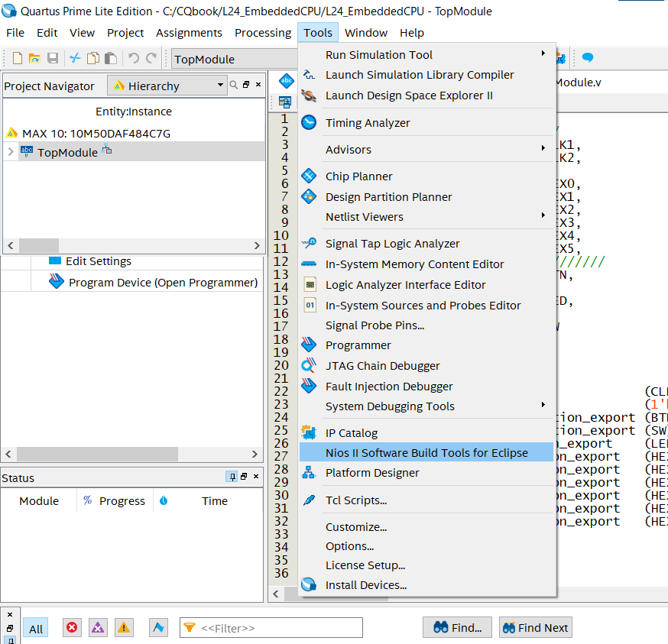Launch Design Space Explorer II
668x644 pixels.
[x=426, y=95]
